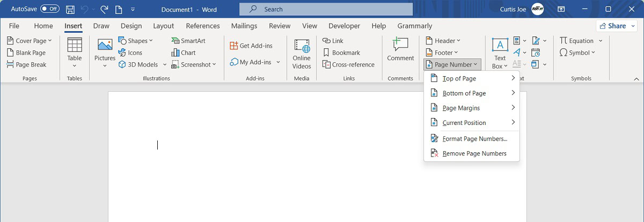
Task: Switch to the Layout tab
Action: [163, 26]
